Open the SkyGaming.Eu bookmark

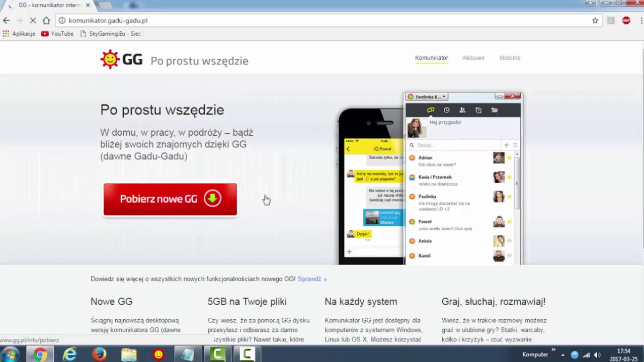pos(112,34)
